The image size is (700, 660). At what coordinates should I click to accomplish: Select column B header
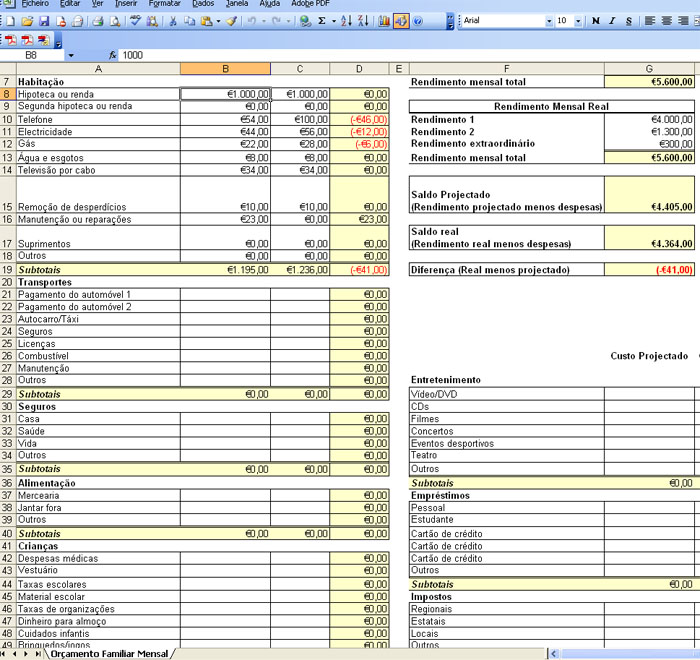(x=225, y=69)
